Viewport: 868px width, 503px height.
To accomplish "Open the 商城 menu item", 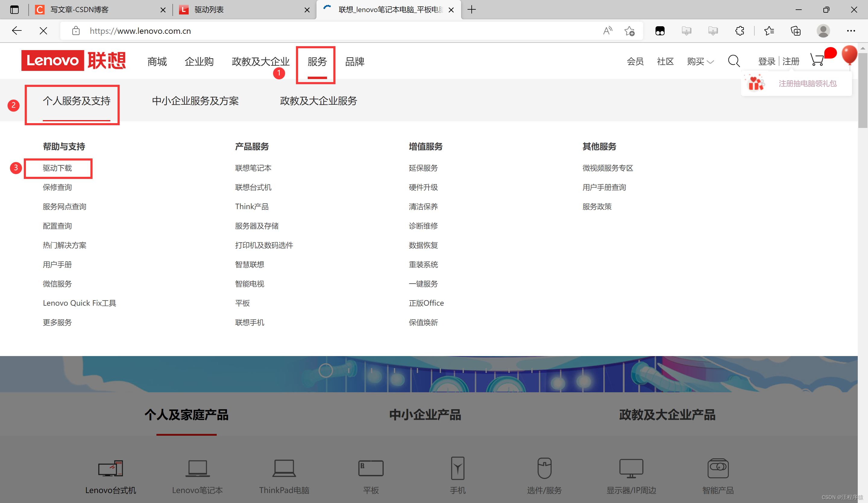I will click(157, 62).
